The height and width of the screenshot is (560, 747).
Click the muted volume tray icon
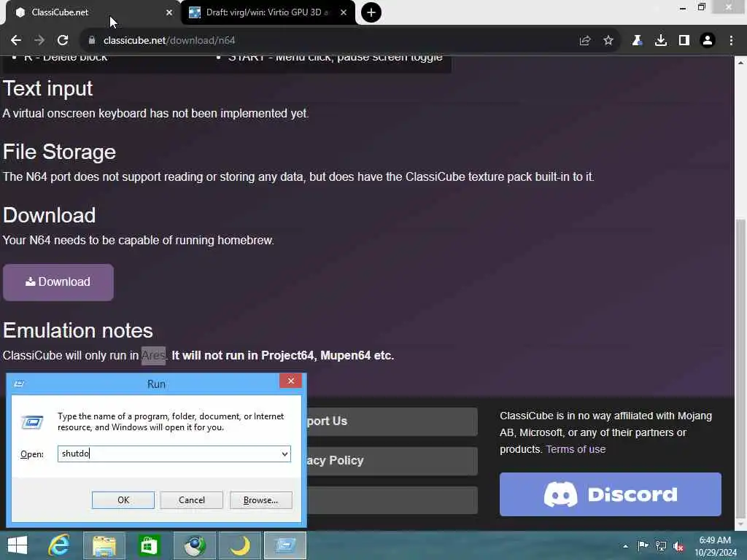(x=678, y=546)
